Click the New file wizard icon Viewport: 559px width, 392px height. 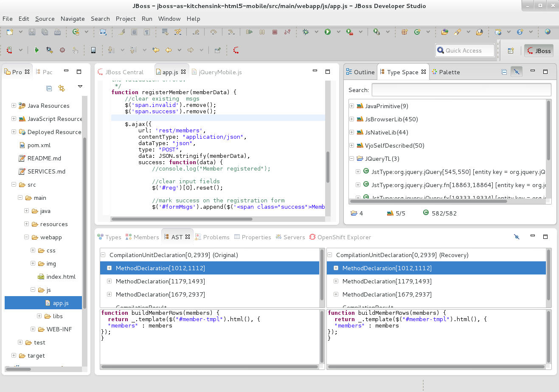tap(9, 32)
